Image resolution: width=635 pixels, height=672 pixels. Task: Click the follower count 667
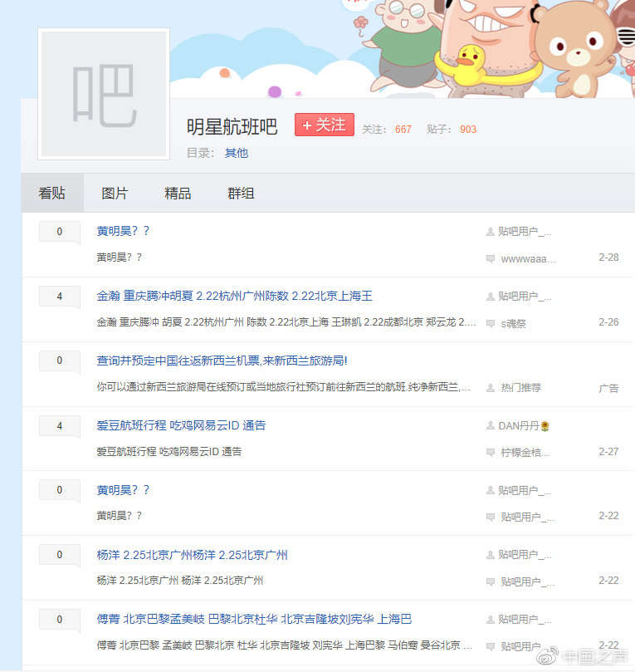403,130
